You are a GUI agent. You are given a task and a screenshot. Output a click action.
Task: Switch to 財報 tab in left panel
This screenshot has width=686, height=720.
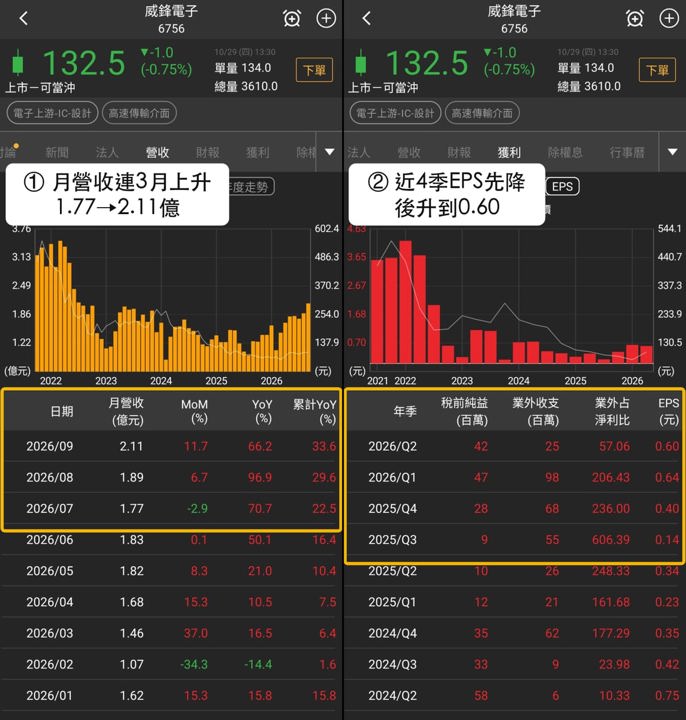pos(208,152)
